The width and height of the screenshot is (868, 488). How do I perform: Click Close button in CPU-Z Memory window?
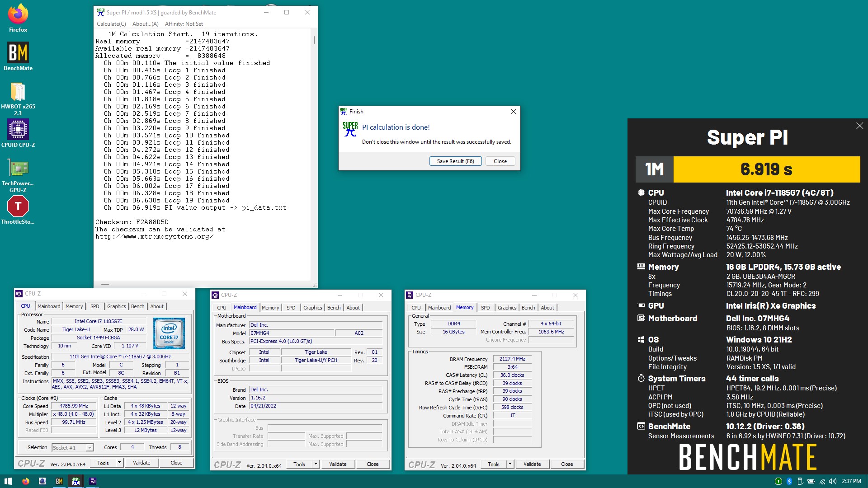click(x=567, y=464)
